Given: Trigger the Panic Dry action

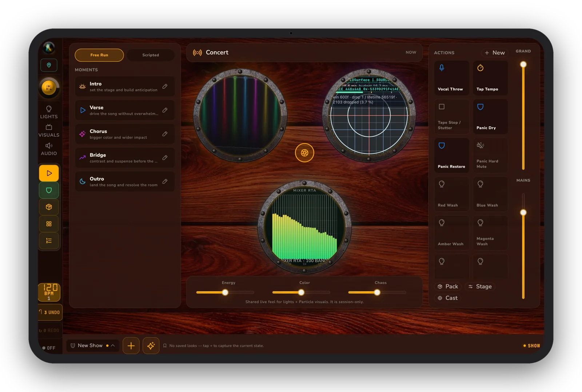Looking at the screenshot, I should pyautogui.click(x=490, y=117).
